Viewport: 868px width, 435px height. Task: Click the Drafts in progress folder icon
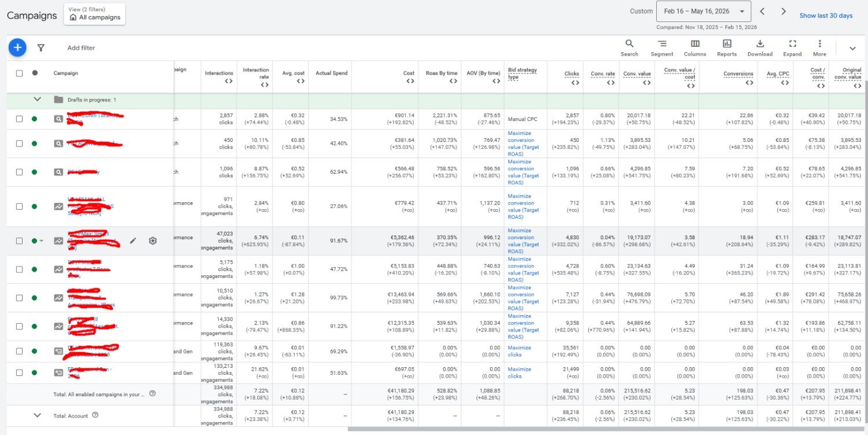coord(58,100)
